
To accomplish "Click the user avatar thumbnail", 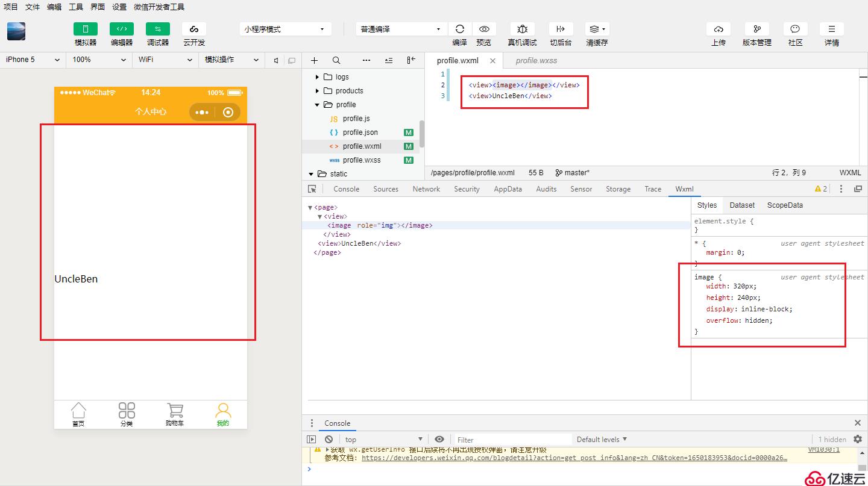I will click(x=16, y=31).
